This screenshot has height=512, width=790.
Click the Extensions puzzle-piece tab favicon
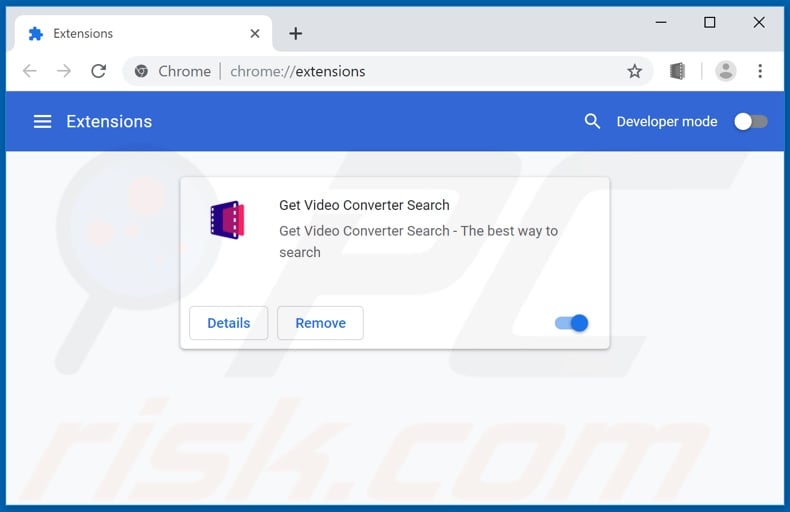coord(36,34)
